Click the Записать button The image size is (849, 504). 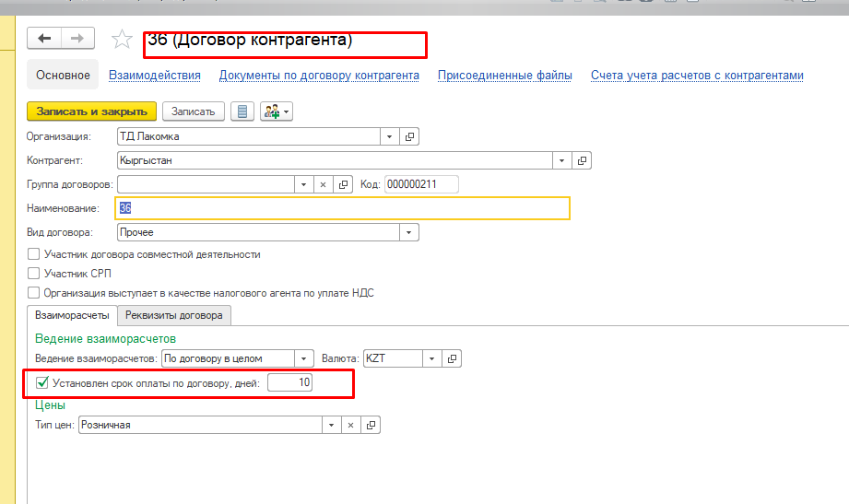[194, 111]
